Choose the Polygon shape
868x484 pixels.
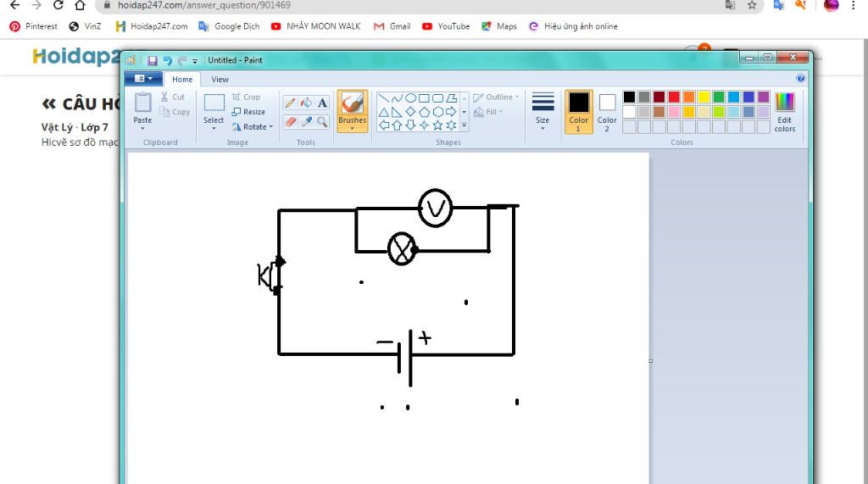coord(452,98)
